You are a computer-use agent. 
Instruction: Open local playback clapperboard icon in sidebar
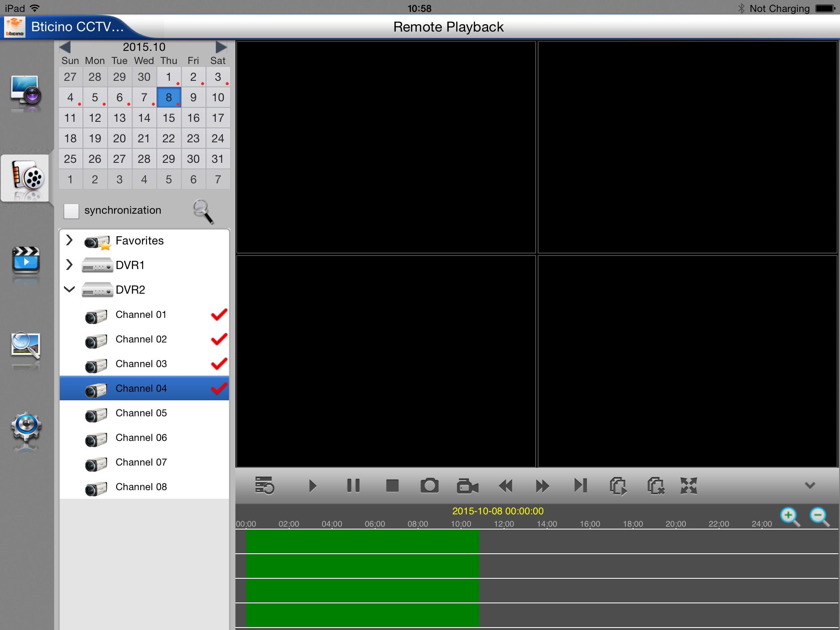pyautogui.click(x=26, y=261)
